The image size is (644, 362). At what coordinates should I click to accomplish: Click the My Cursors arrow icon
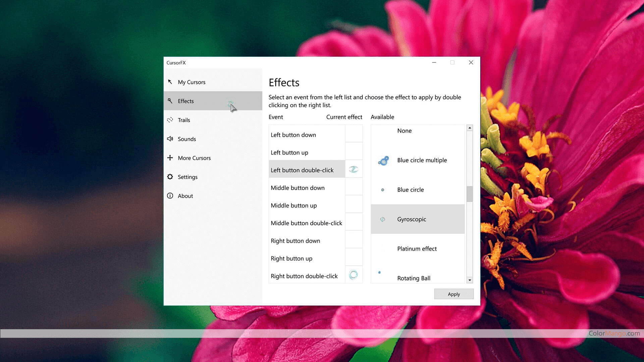point(170,82)
